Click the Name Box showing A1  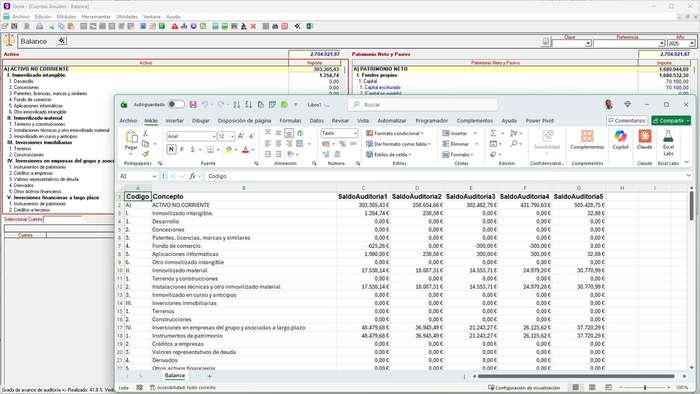point(138,176)
